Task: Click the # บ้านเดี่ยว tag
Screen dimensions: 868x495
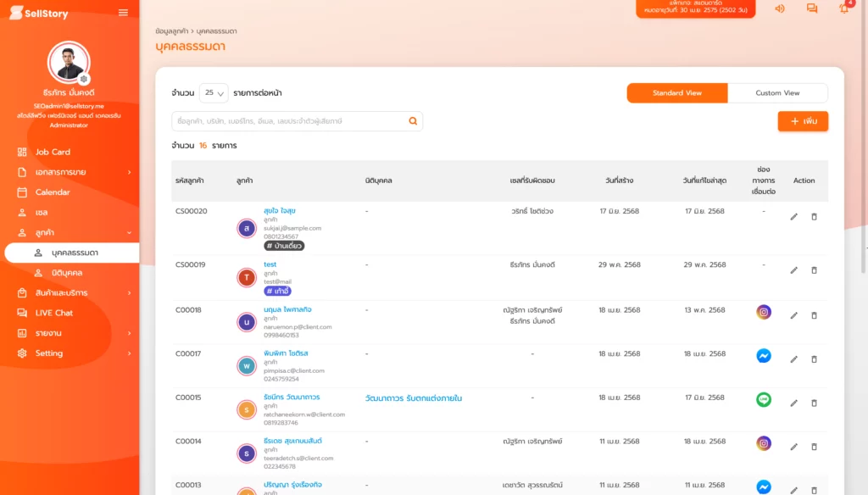Action: [x=284, y=246]
